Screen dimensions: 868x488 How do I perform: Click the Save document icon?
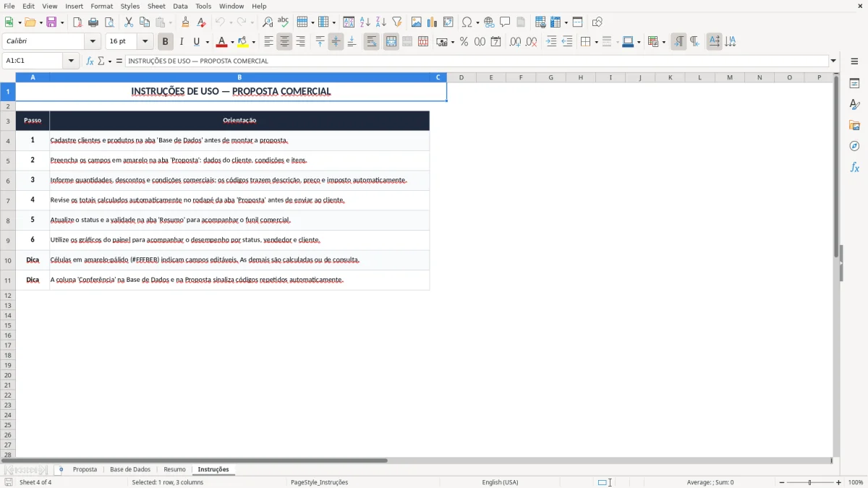pyautogui.click(x=51, y=22)
